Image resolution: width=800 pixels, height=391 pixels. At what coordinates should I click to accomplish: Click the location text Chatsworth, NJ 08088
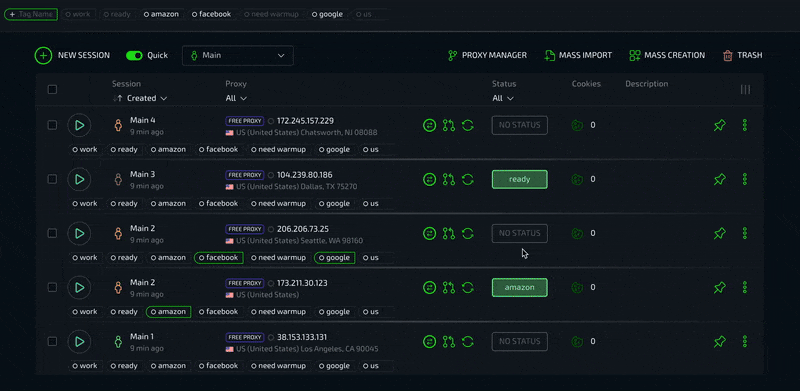click(339, 133)
